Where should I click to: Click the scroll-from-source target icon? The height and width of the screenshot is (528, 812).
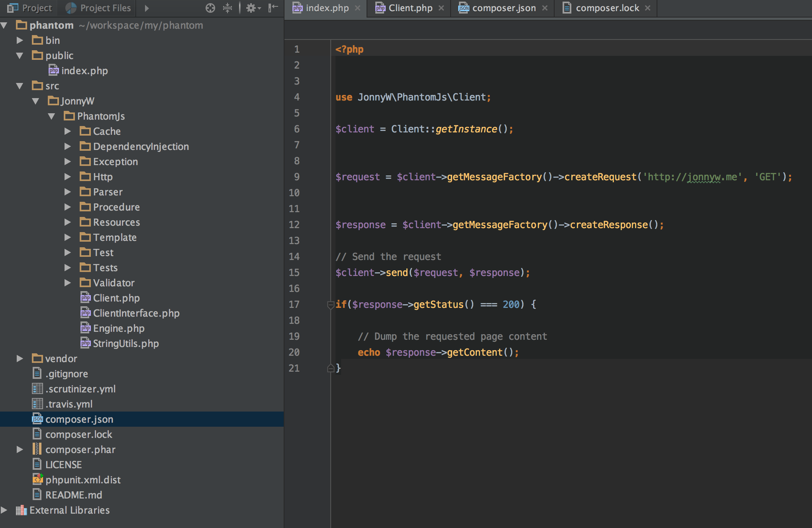(x=210, y=8)
